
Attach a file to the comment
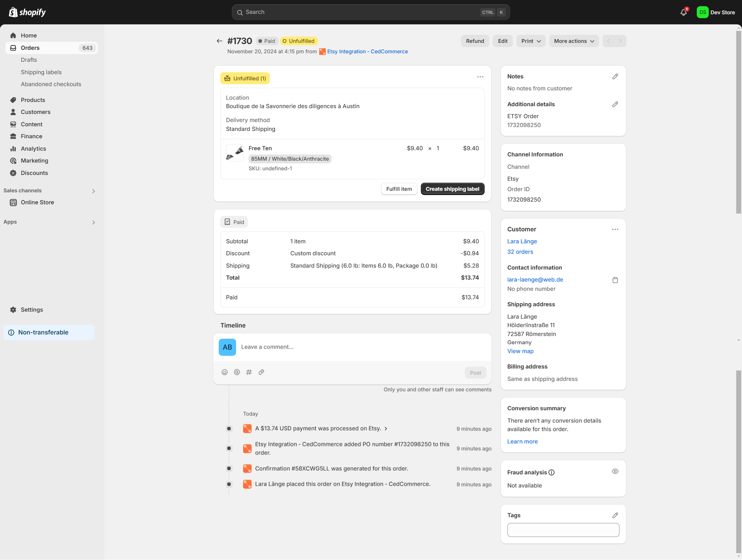pyautogui.click(x=261, y=372)
